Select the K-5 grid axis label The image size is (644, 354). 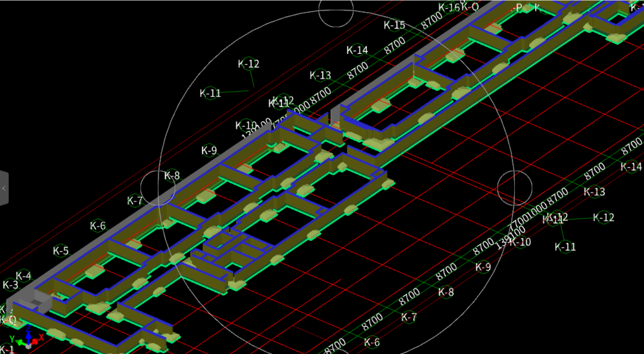pyautogui.click(x=61, y=251)
